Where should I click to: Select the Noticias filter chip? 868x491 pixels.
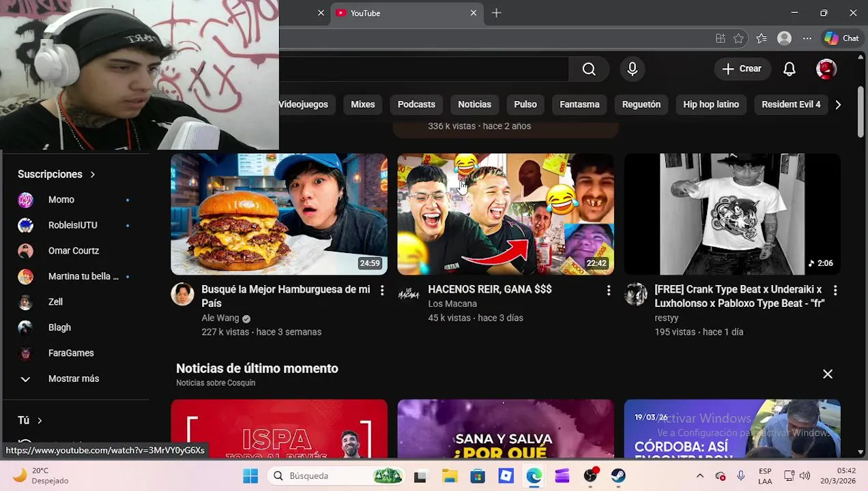(x=474, y=104)
